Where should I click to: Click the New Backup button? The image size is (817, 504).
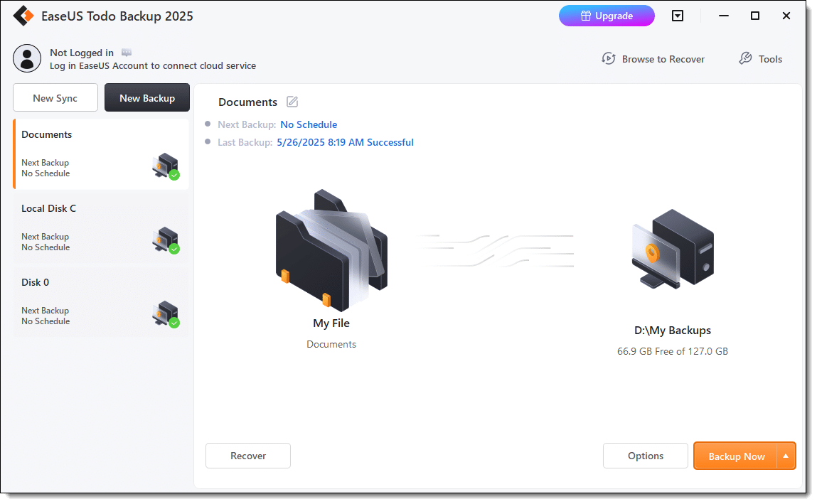pyautogui.click(x=147, y=98)
